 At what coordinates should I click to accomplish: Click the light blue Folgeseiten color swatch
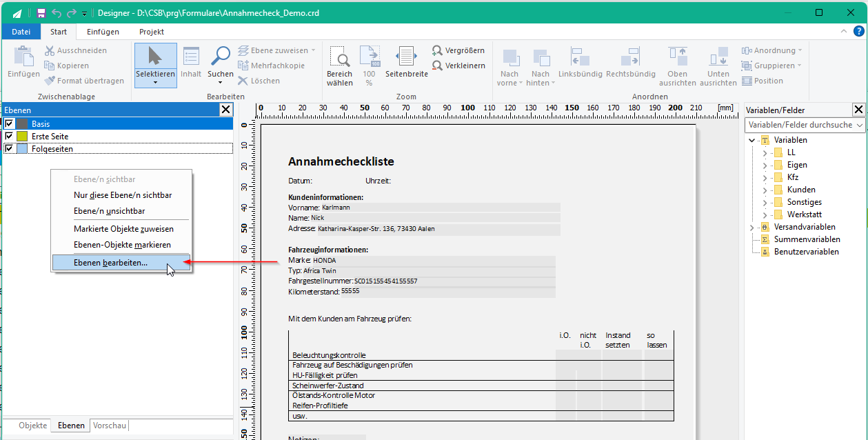pyautogui.click(x=22, y=149)
